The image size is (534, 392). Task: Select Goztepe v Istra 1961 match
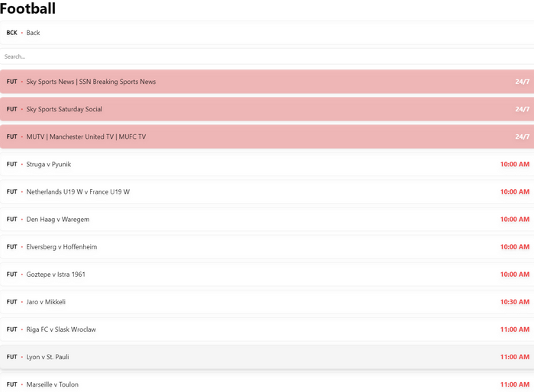click(x=267, y=275)
